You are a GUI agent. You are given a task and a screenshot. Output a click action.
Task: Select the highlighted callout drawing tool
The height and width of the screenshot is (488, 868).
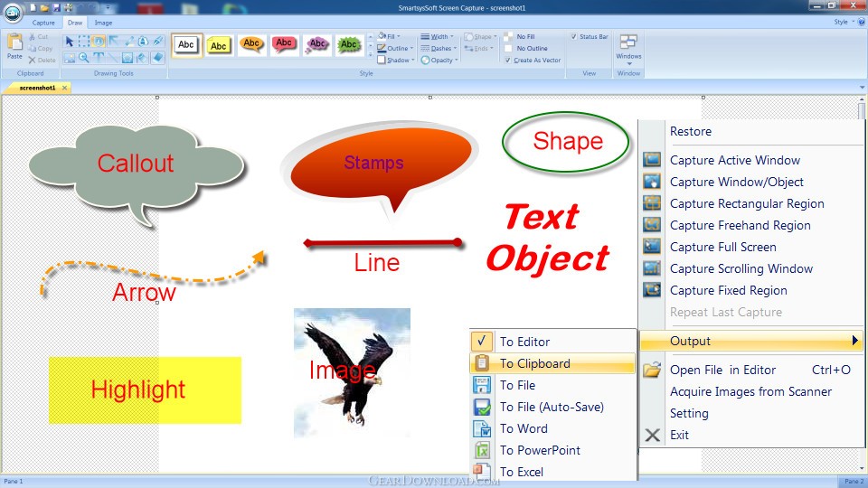click(x=99, y=42)
